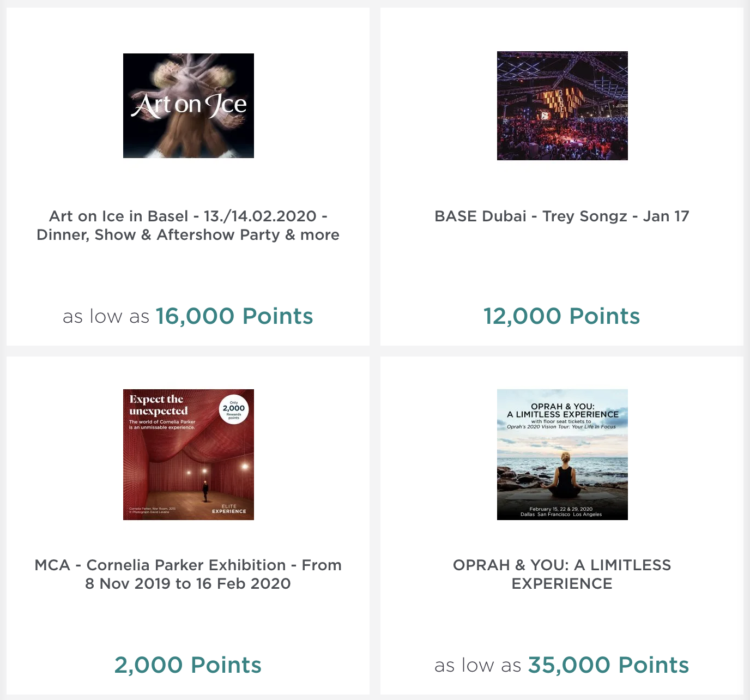
Task: Click the 'Expect the unexpected' headline
Action: (159, 405)
